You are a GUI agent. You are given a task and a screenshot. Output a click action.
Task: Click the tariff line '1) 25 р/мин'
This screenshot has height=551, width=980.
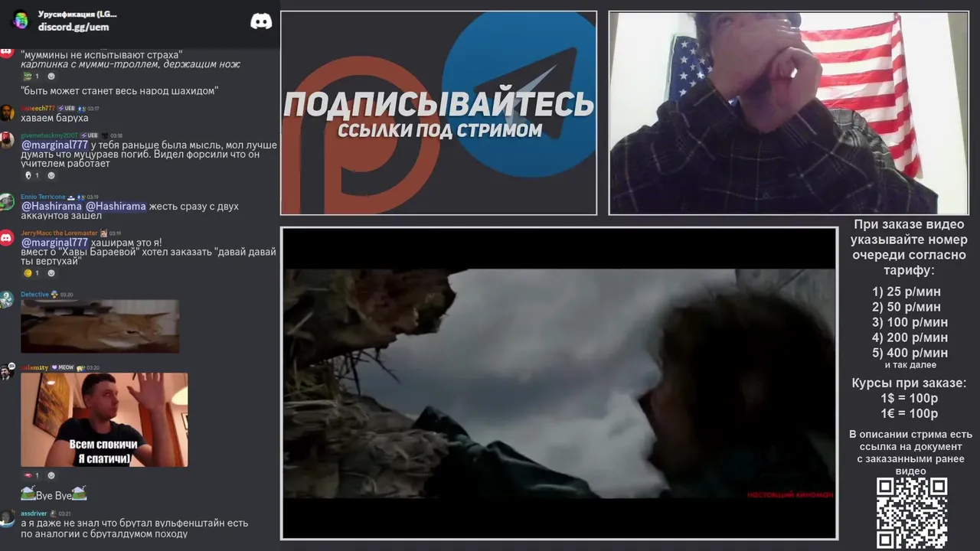point(906,292)
